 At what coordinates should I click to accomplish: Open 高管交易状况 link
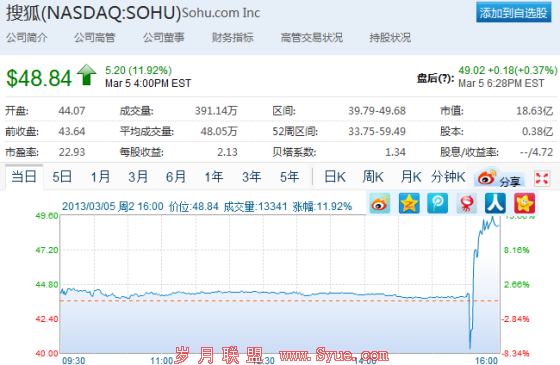(312, 37)
